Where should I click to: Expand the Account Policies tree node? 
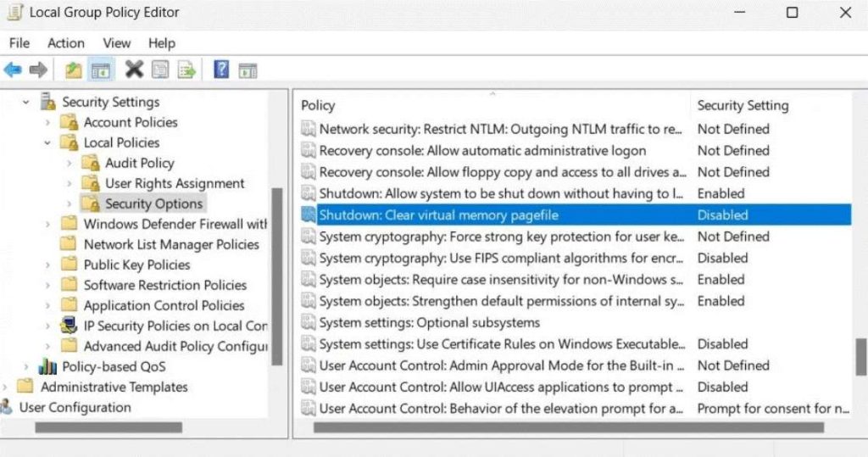coord(48,122)
